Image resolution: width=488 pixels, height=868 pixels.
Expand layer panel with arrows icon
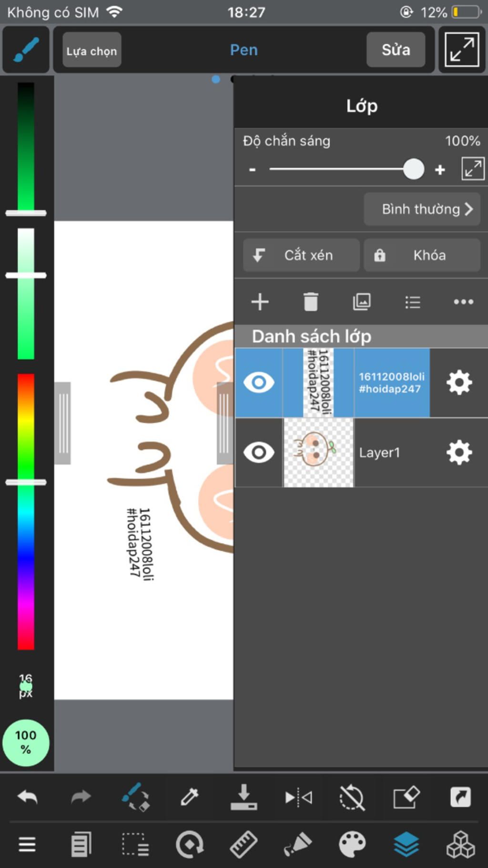point(473,169)
